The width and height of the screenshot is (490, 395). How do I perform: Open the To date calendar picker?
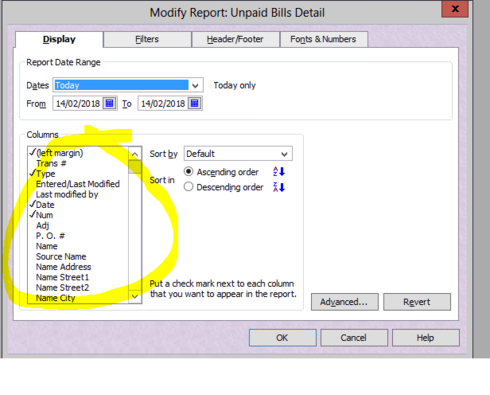click(x=195, y=103)
